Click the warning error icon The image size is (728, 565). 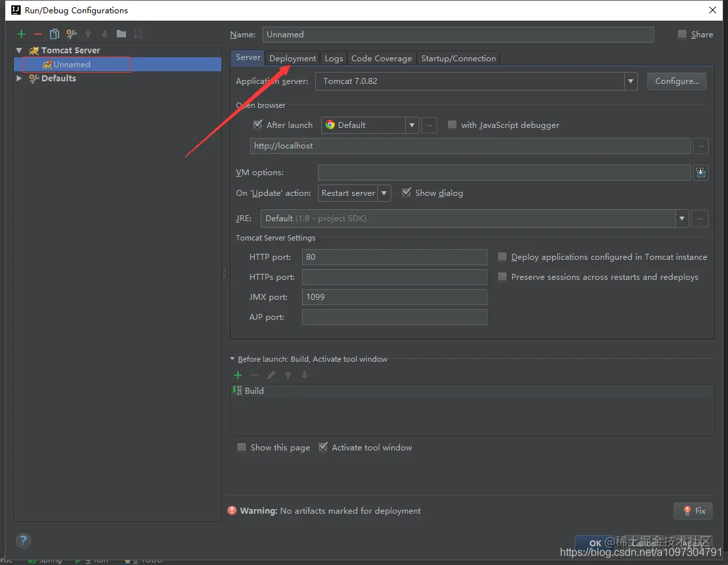[x=232, y=511]
